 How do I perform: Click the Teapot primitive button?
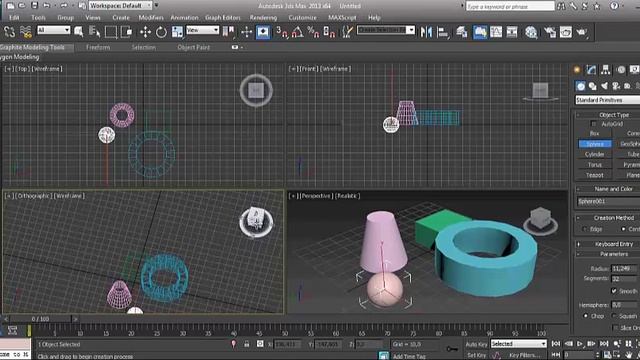[595, 175]
